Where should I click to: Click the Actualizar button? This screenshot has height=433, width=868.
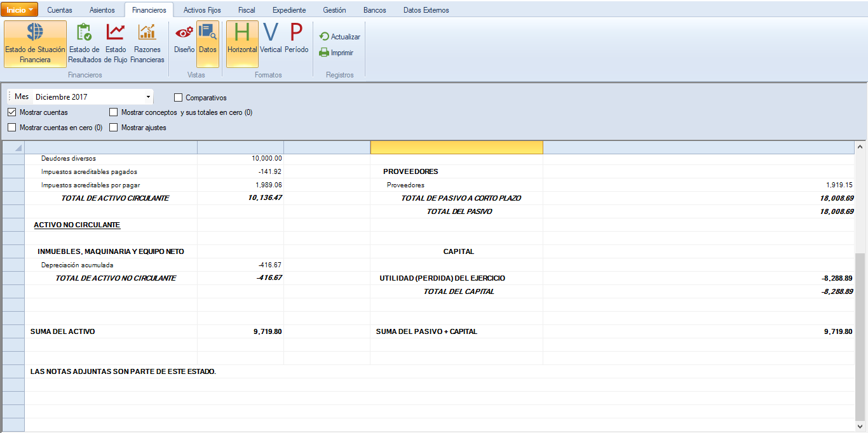tap(340, 37)
